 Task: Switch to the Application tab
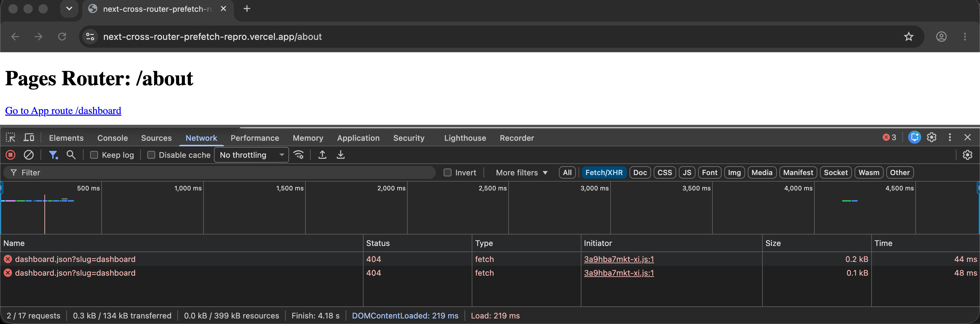click(x=358, y=138)
